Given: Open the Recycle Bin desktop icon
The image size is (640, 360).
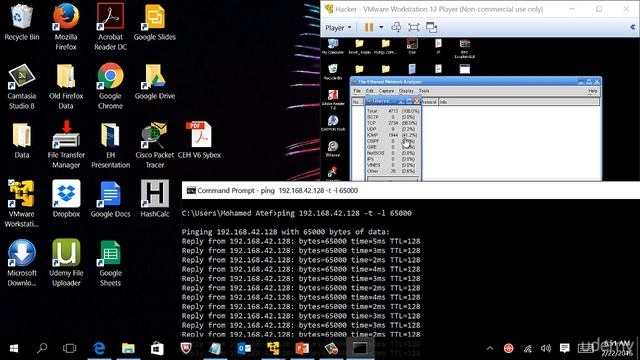Looking at the screenshot, I should pyautogui.click(x=22, y=22).
